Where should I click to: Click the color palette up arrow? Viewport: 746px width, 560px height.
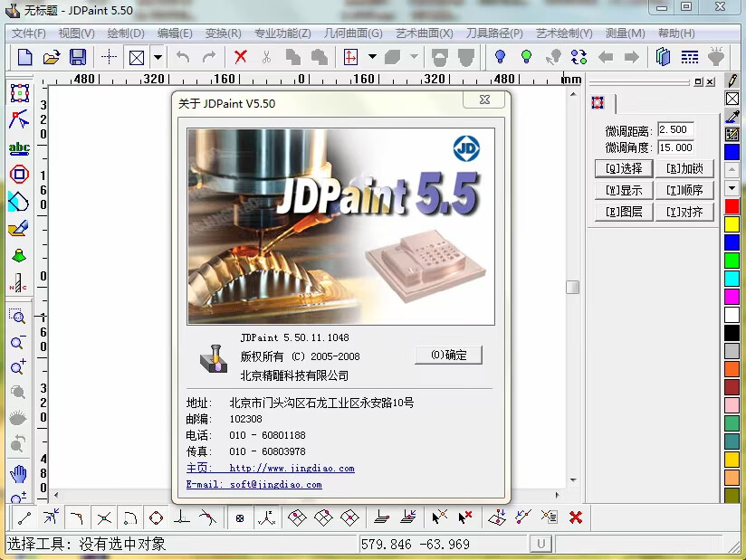tap(732, 169)
